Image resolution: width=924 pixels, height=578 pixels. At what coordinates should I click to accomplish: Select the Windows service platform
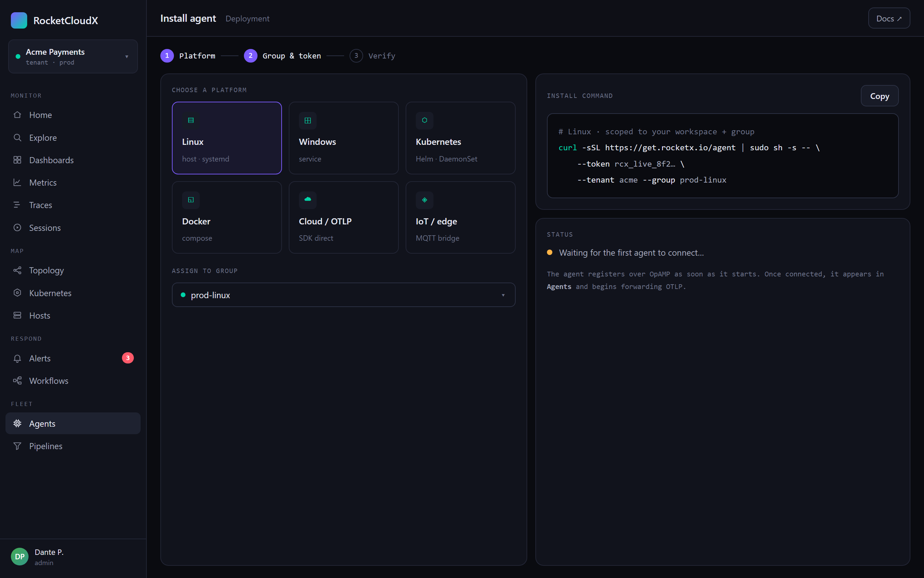tap(344, 138)
